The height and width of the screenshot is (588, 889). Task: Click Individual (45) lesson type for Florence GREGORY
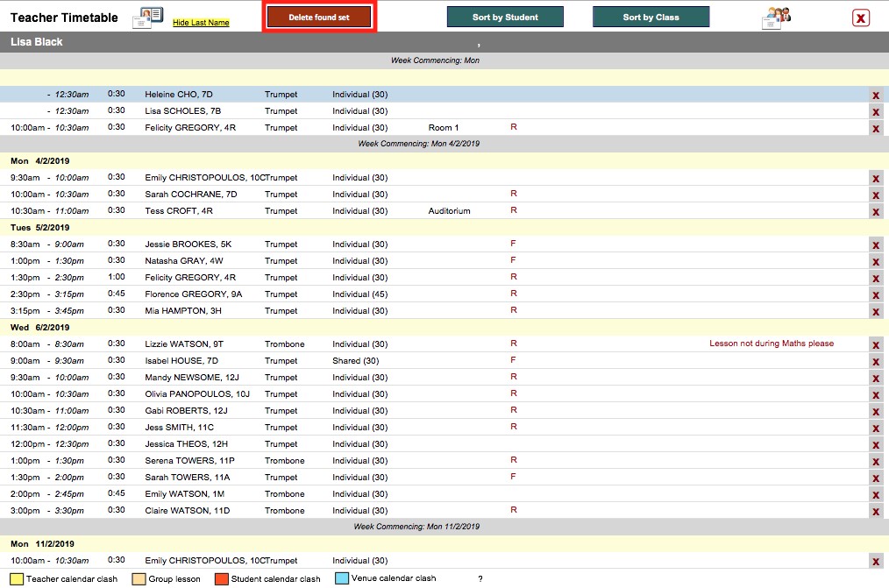(x=360, y=294)
